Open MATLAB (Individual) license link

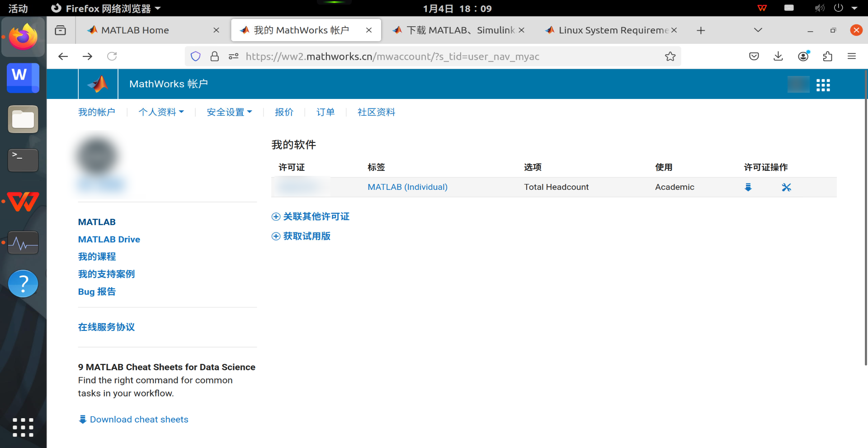pyautogui.click(x=407, y=187)
